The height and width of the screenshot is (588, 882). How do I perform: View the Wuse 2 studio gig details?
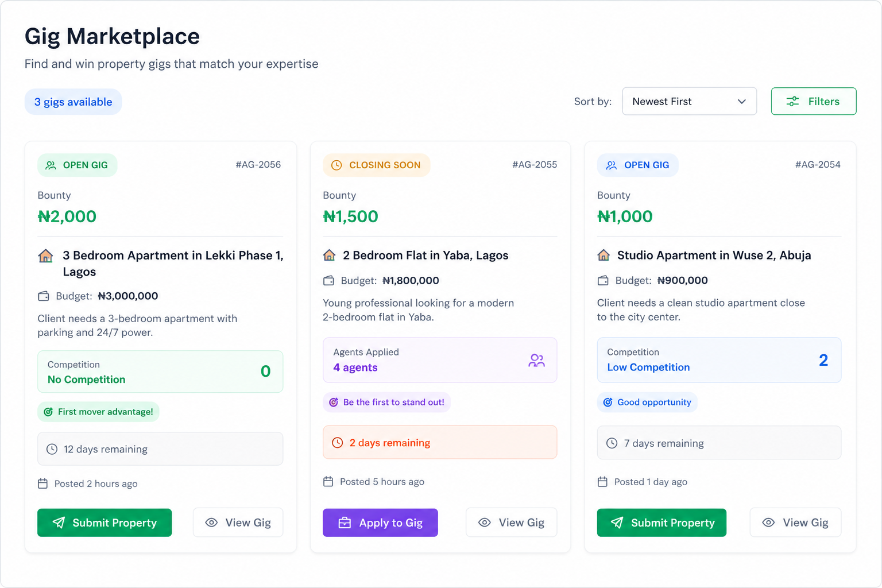[795, 523]
